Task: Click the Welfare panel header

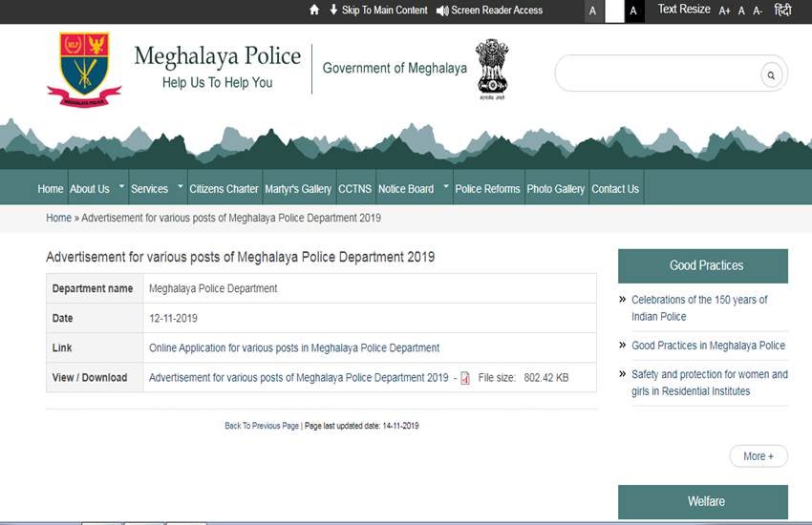Action: [703, 502]
